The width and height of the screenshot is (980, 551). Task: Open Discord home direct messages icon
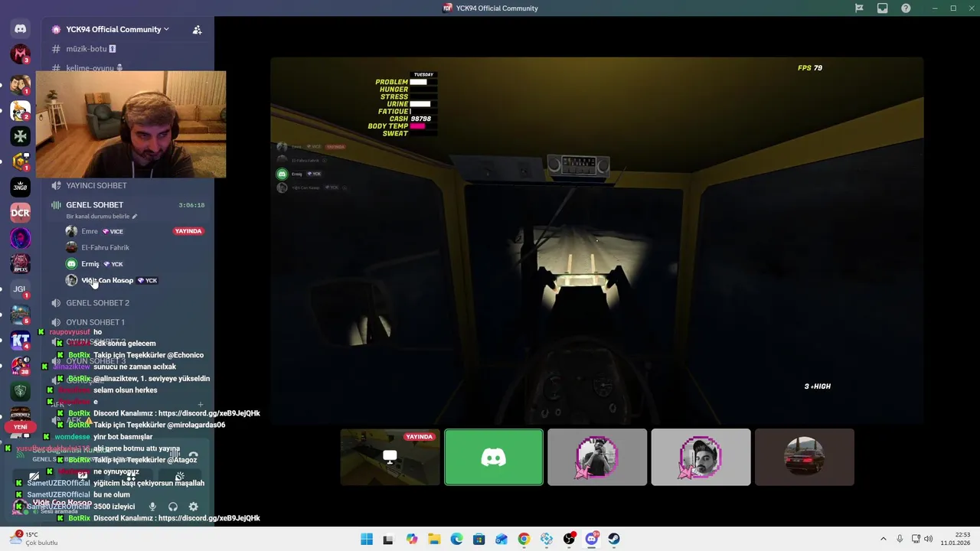(21, 29)
